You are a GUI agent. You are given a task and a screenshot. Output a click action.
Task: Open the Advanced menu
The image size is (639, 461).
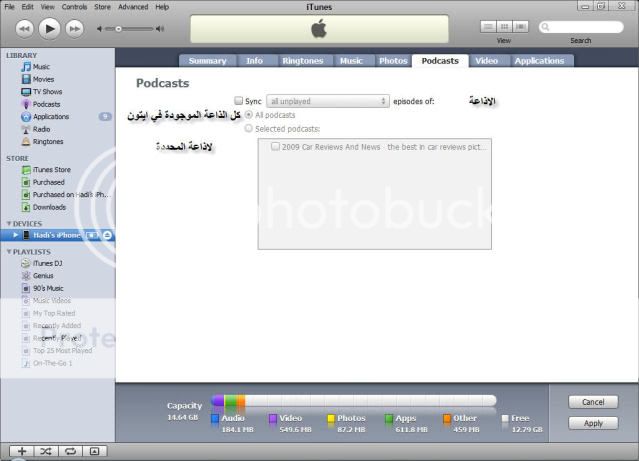coord(133,7)
